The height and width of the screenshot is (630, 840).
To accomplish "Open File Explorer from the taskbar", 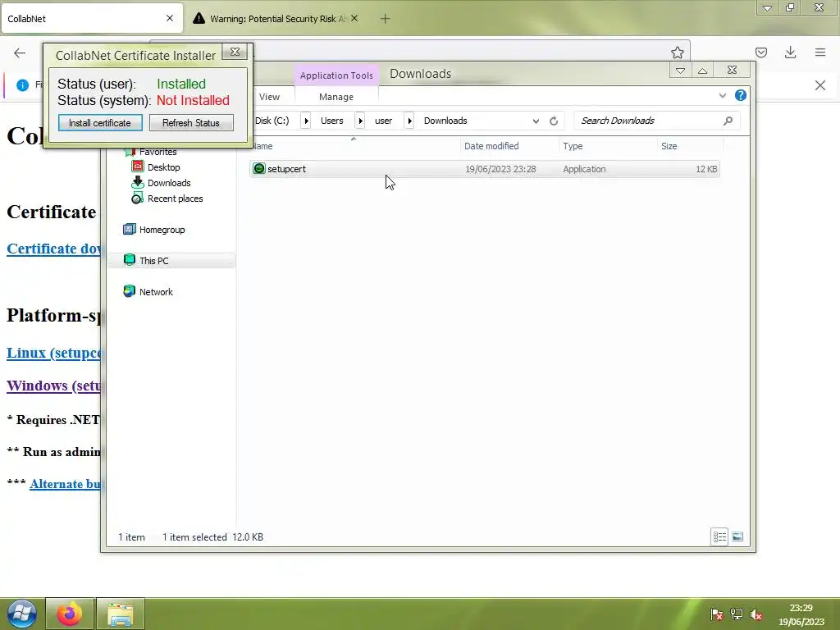I will (x=121, y=614).
